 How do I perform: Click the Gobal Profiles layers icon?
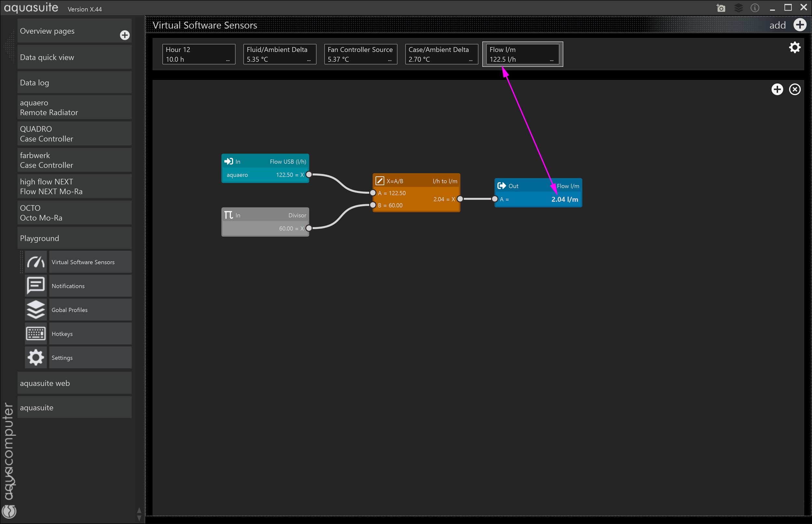coord(36,310)
